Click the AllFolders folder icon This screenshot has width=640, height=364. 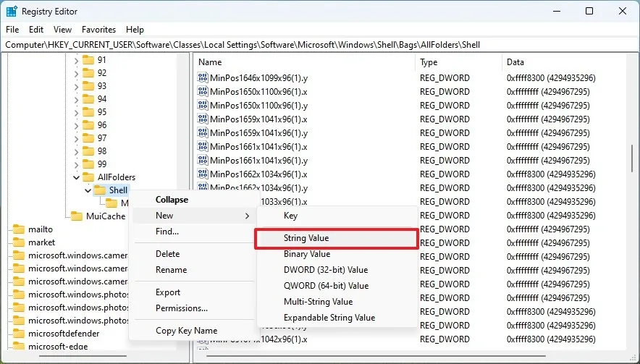pos(88,177)
